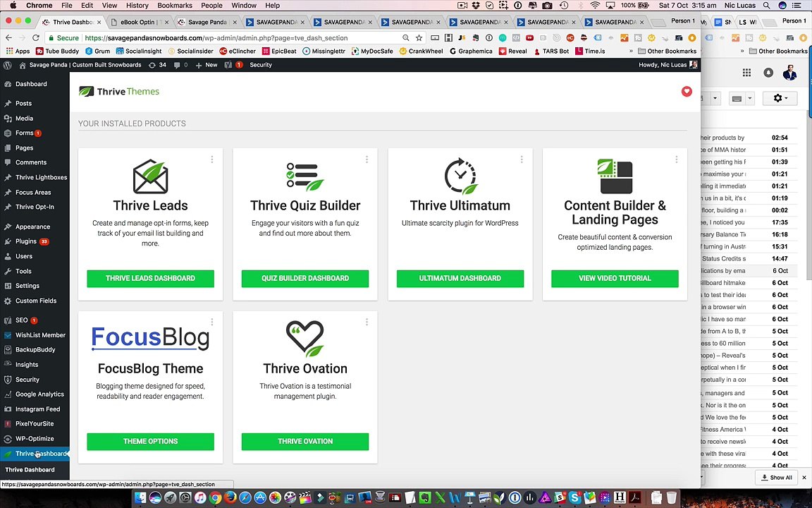Open the Other Bookmarks folder
The image size is (812, 508).
pos(667,52)
